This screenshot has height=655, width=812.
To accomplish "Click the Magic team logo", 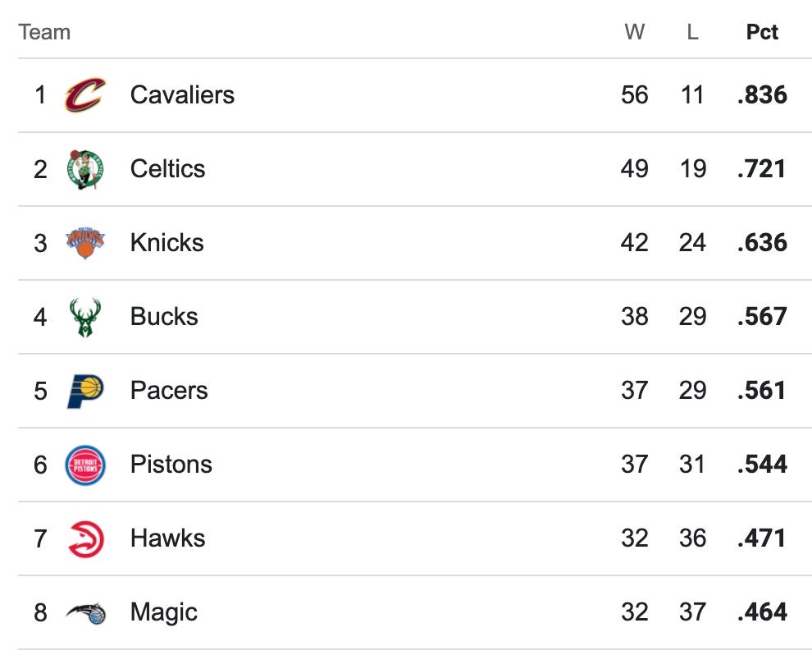I will pyautogui.click(x=85, y=612).
